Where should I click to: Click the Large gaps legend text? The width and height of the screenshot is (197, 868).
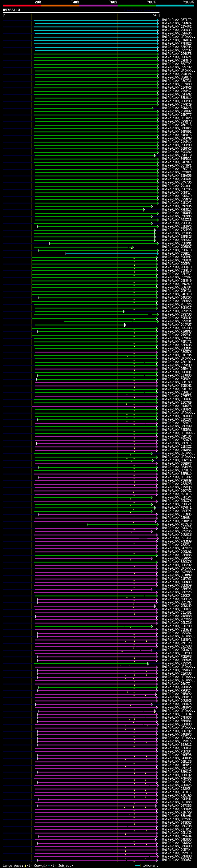click(x=13, y=865)
